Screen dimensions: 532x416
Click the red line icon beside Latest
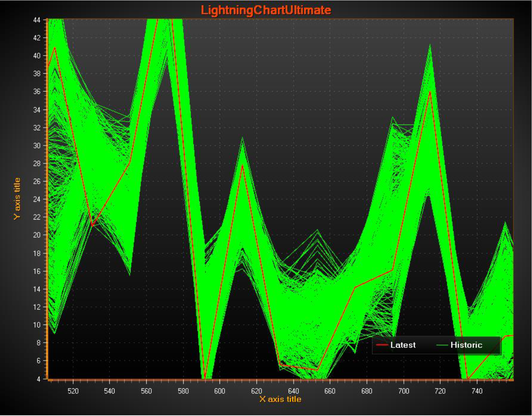coord(382,345)
